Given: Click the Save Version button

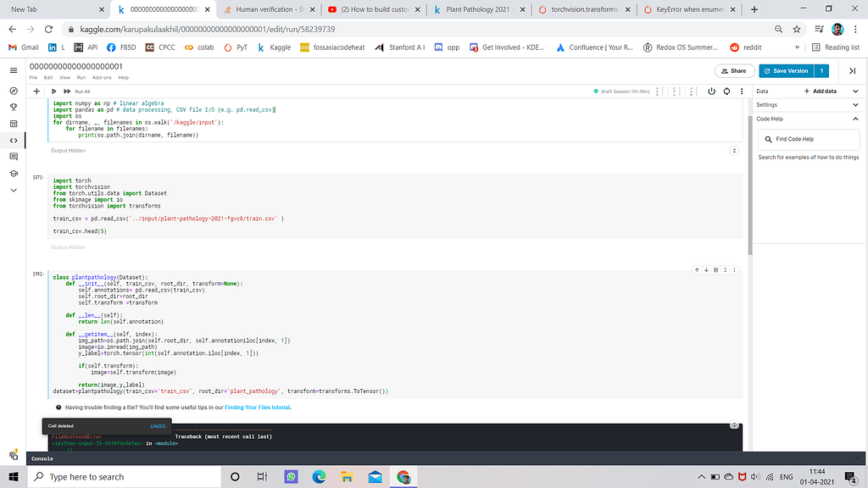Looking at the screenshot, I should pyautogui.click(x=786, y=70).
